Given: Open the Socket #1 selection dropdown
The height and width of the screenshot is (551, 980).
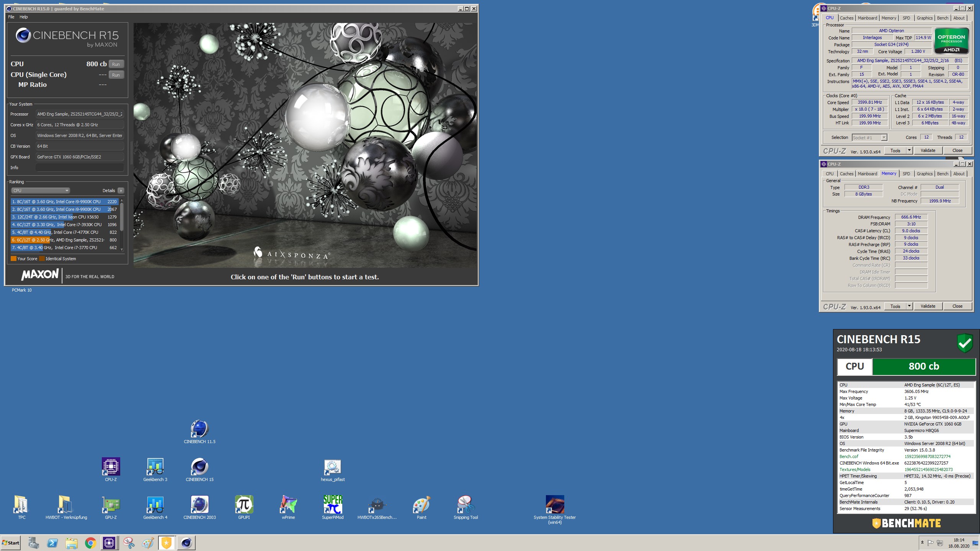Looking at the screenshot, I should click(x=869, y=138).
